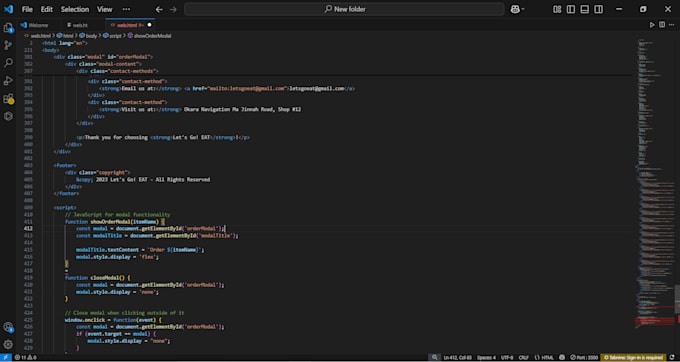This screenshot has height=362, width=680.
Task: Toggle the secondary side bar
Action: click(x=598, y=9)
